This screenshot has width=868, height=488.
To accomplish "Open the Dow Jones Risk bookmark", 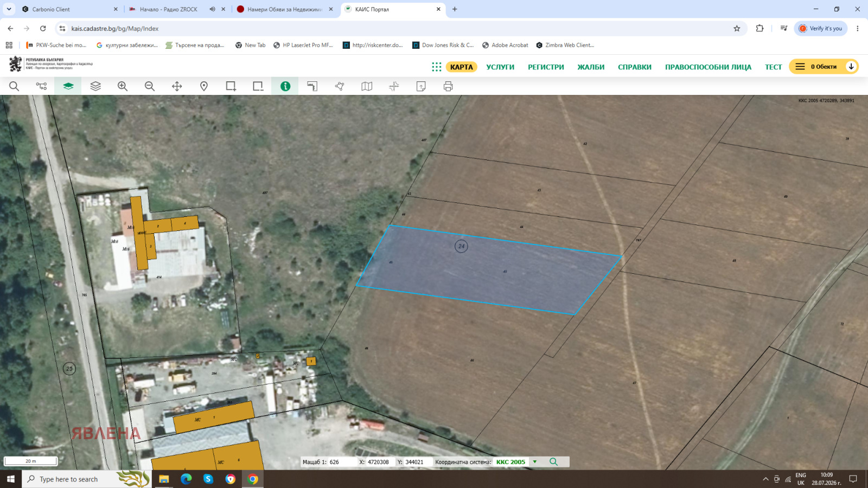I will [443, 45].
